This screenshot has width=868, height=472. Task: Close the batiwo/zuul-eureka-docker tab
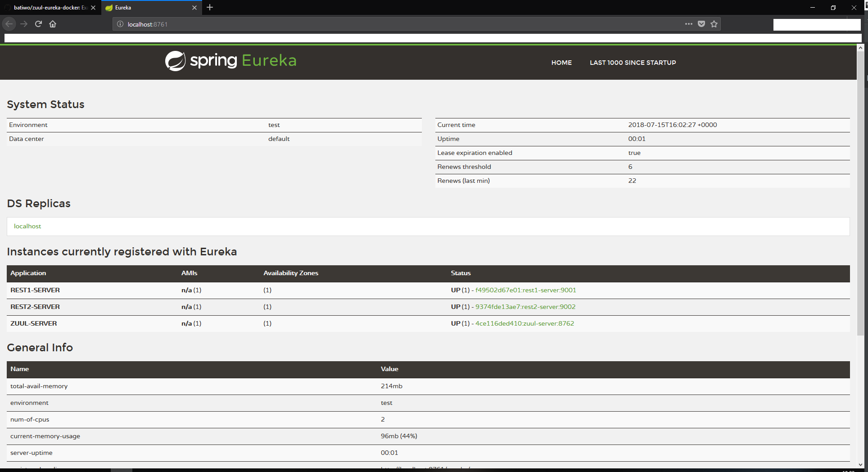(x=93, y=8)
